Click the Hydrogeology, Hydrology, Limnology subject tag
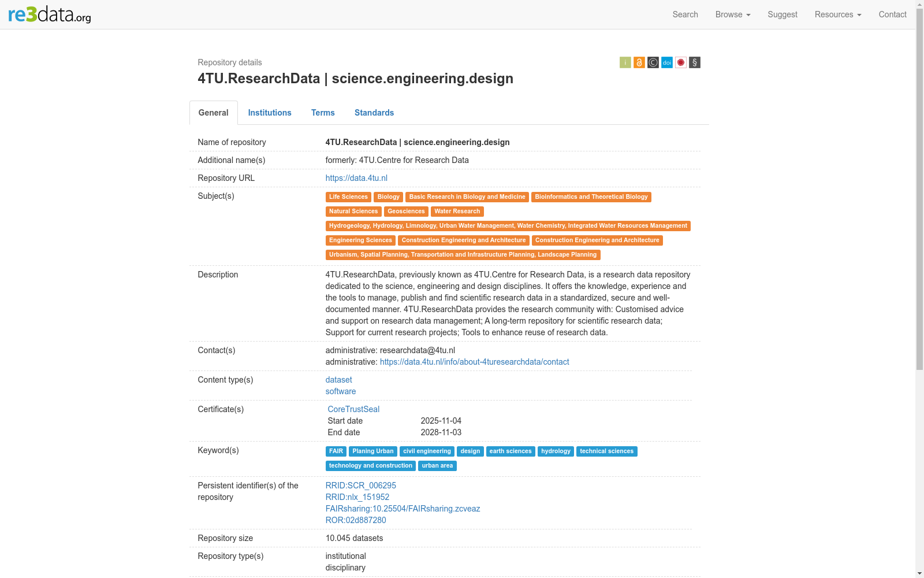Viewport: 924px width, 578px height. [x=508, y=226]
